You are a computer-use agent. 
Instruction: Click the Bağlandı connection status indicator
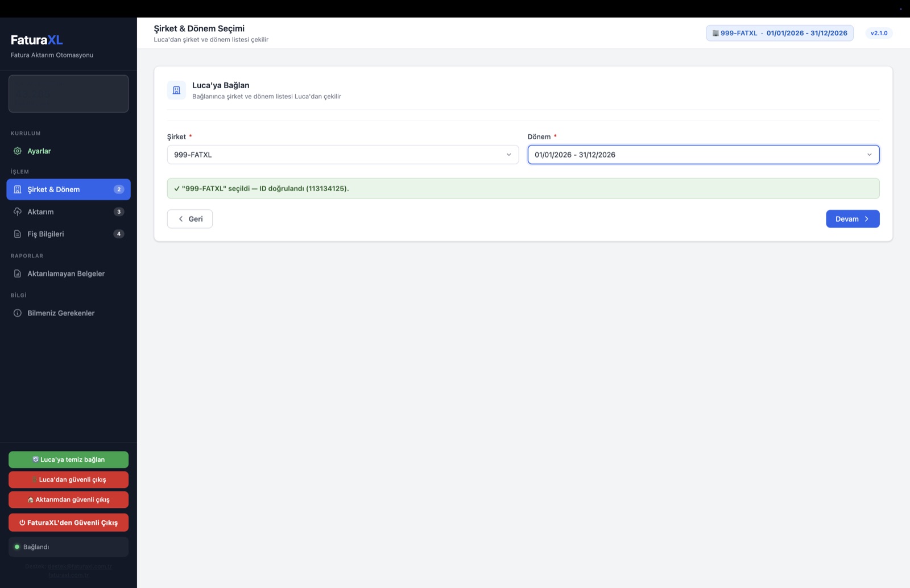pos(68,547)
